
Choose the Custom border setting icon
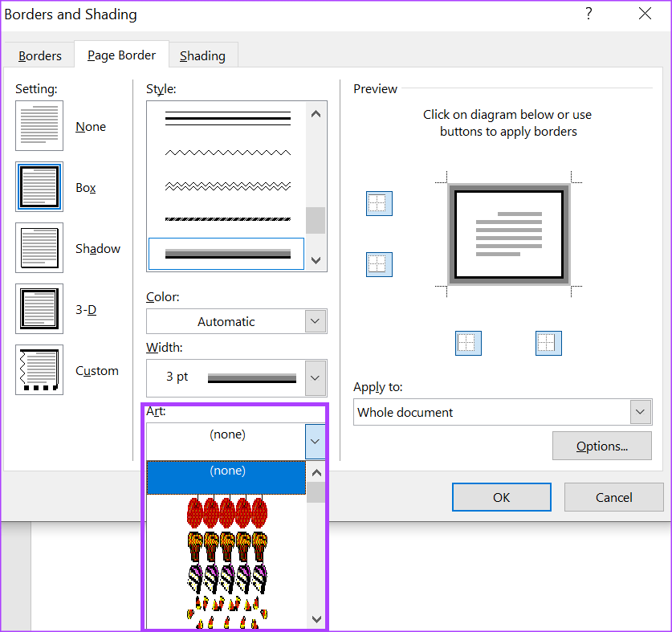(x=39, y=369)
